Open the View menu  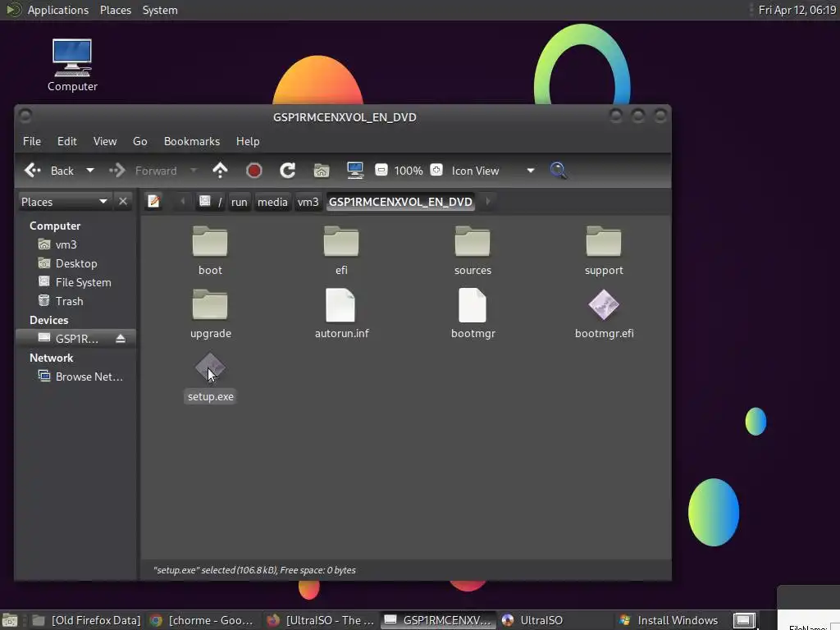coord(105,141)
